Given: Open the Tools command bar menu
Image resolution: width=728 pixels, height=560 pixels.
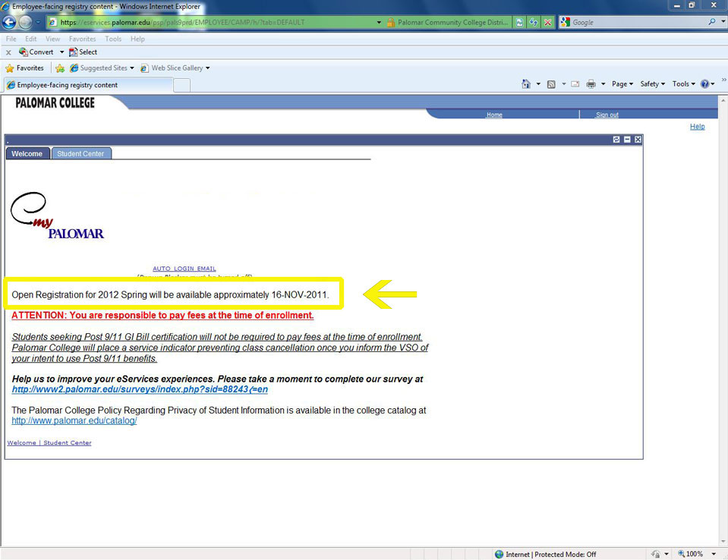Looking at the screenshot, I should (x=683, y=84).
